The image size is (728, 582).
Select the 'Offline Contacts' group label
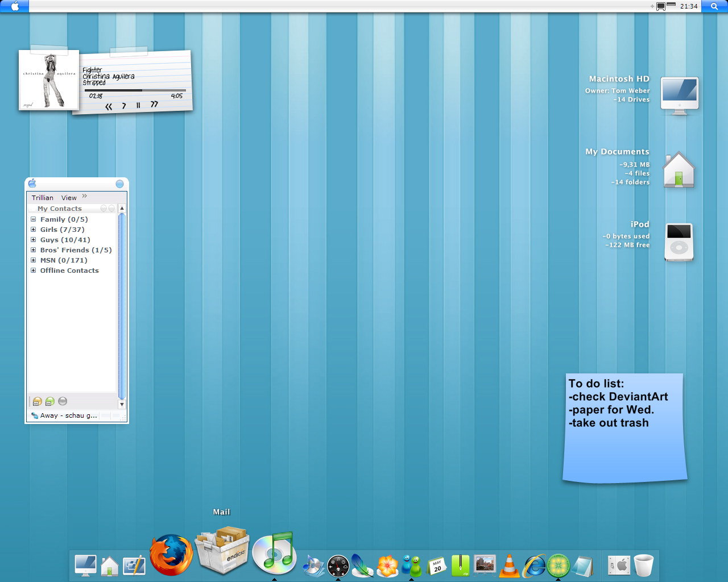pyautogui.click(x=69, y=271)
